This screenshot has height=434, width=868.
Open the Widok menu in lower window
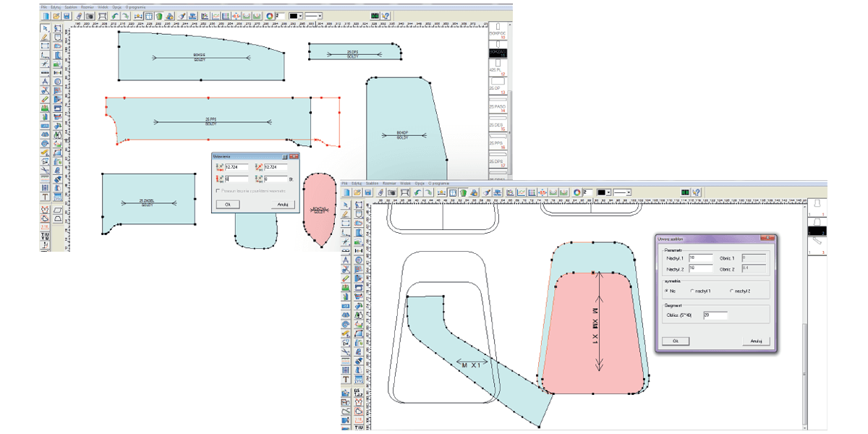[x=406, y=184]
